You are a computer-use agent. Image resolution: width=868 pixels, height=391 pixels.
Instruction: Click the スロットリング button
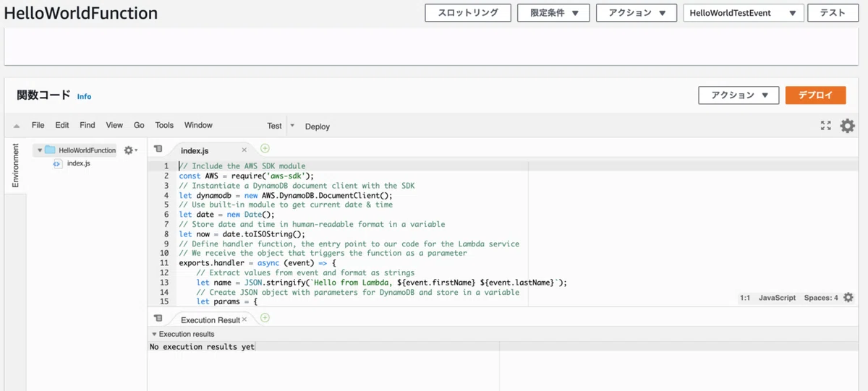coord(468,13)
